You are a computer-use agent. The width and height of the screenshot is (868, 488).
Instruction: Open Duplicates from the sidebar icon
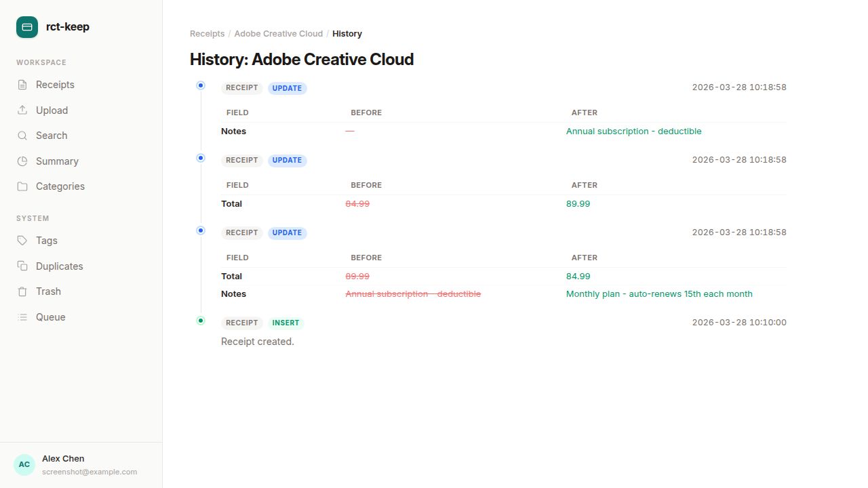(x=23, y=266)
